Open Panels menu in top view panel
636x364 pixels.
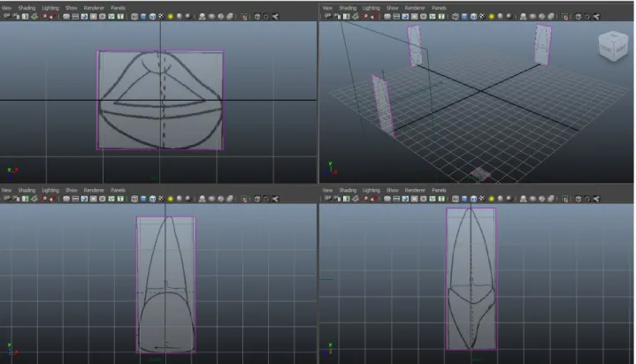point(118,8)
